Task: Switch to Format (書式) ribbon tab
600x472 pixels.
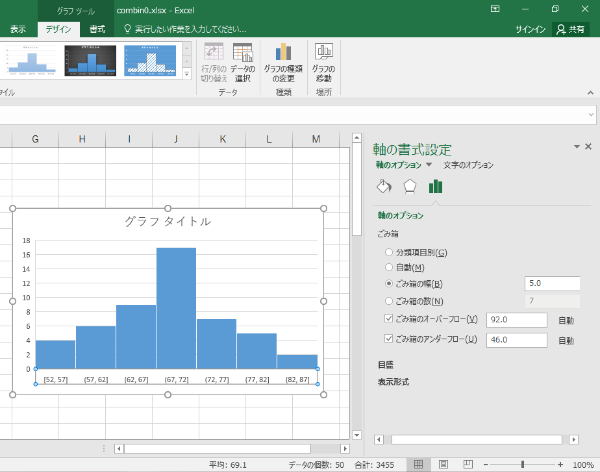Action: 97,29
